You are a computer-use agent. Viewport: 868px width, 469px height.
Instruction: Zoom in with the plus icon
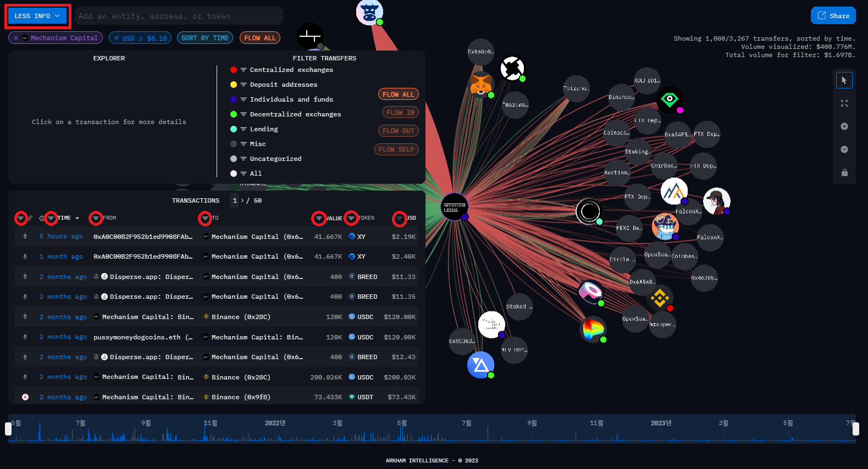pos(844,126)
